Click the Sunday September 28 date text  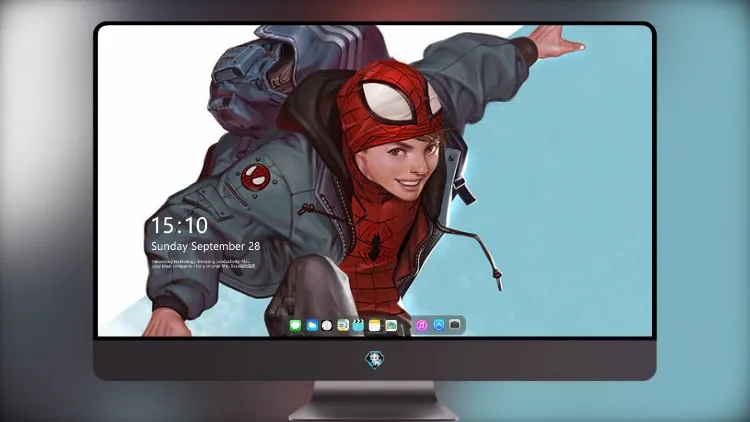[206, 246]
